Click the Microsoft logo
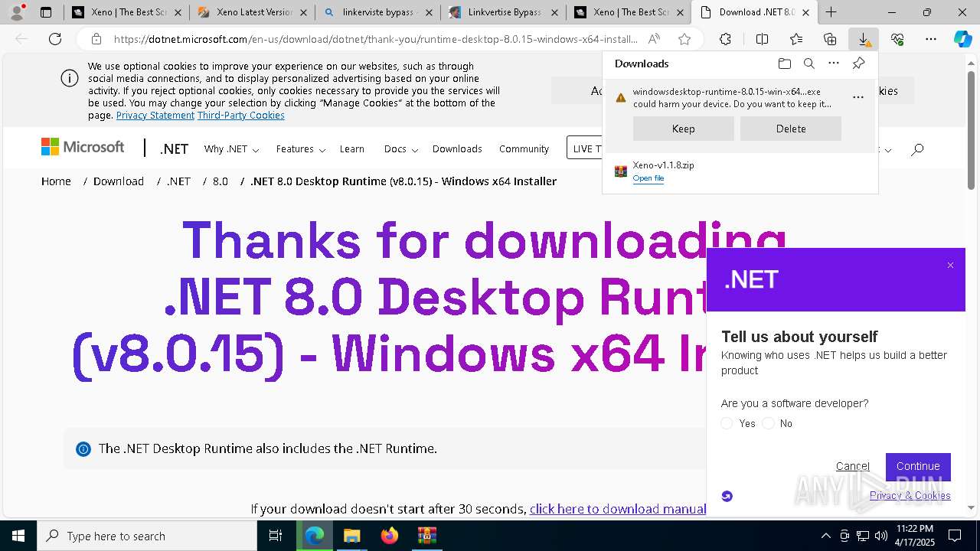The image size is (980, 551). pos(83,147)
